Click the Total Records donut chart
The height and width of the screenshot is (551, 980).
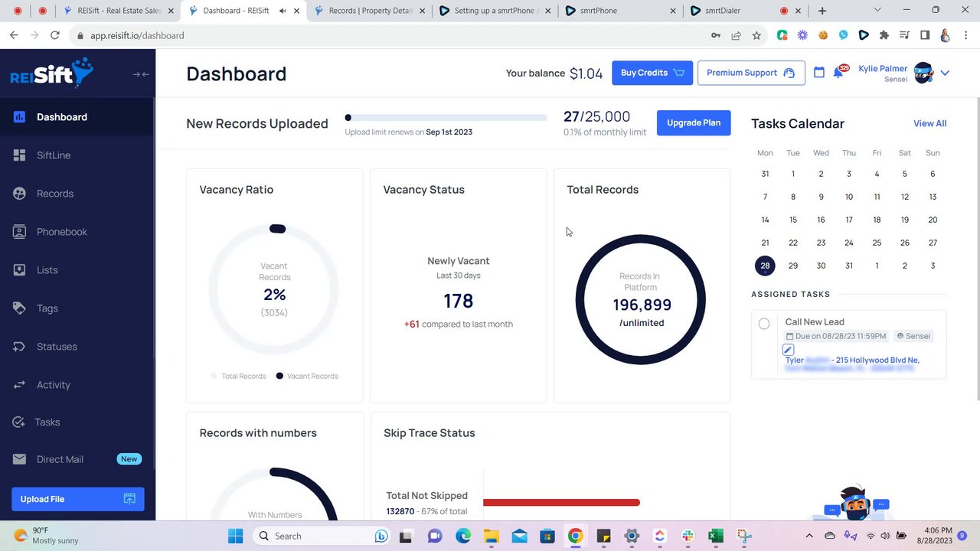click(x=641, y=299)
